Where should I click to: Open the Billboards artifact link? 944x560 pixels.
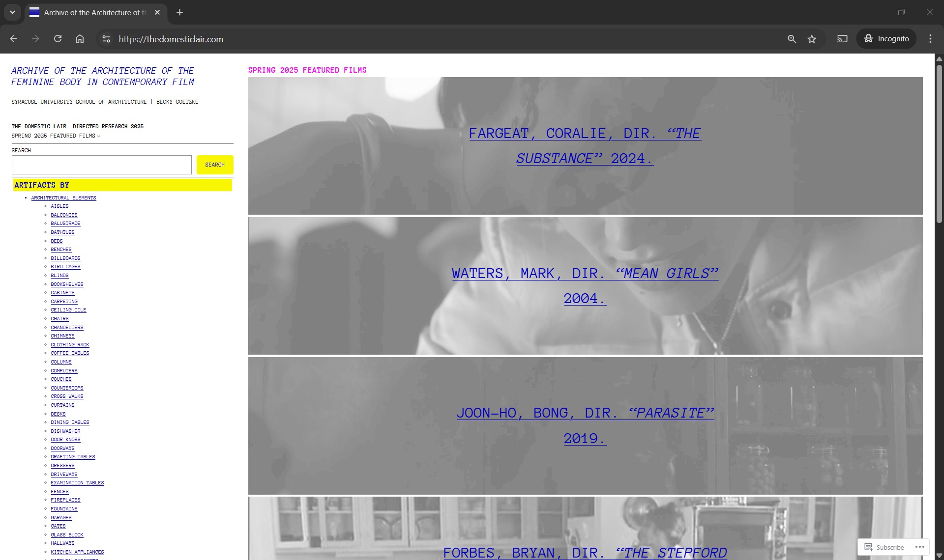pyautogui.click(x=65, y=258)
